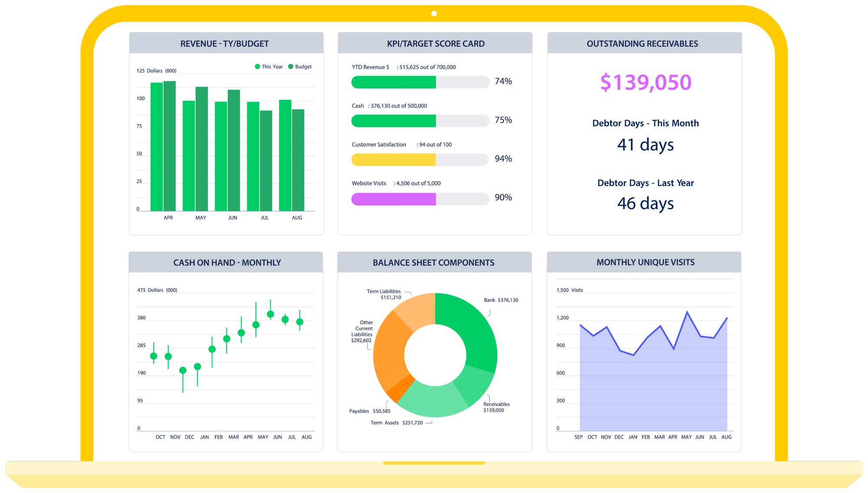Click the Debtor Days - This Month value

(x=645, y=145)
